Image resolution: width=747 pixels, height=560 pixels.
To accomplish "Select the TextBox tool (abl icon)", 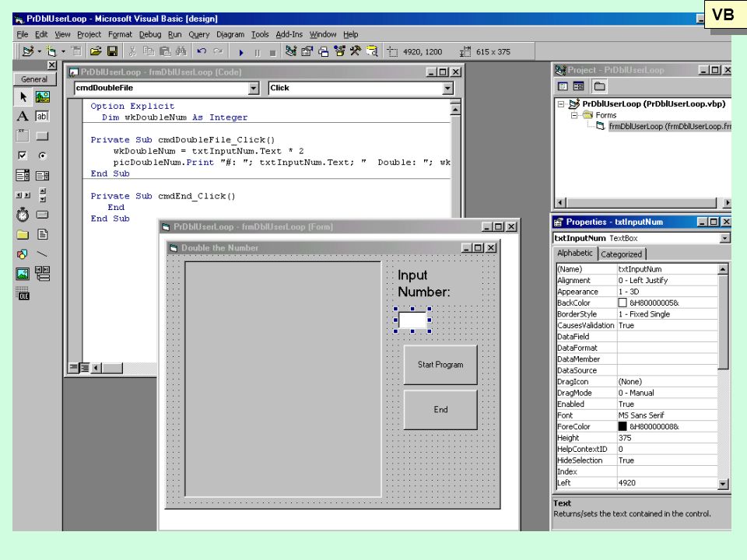I will coord(42,116).
